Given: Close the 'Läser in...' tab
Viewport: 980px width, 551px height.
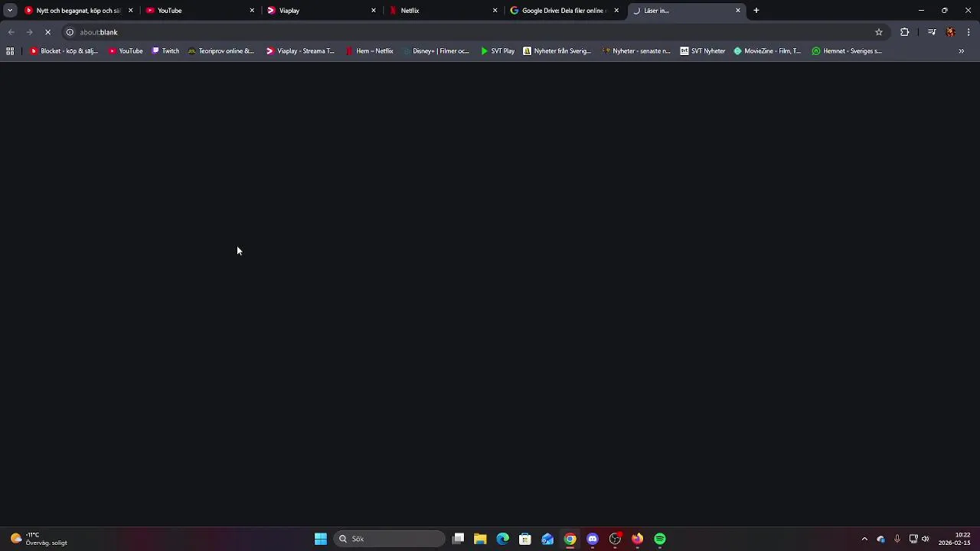Looking at the screenshot, I should point(738,11).
